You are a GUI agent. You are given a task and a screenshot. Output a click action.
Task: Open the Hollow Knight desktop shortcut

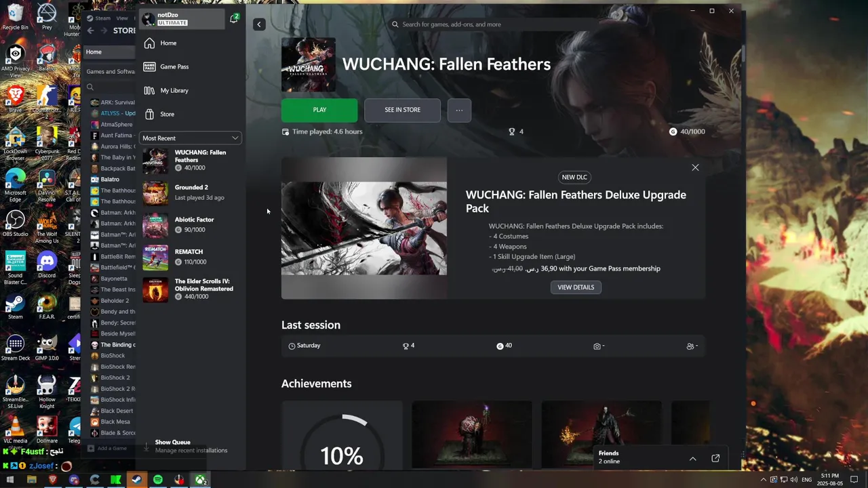pyautogui.click(x=47, y=392)
